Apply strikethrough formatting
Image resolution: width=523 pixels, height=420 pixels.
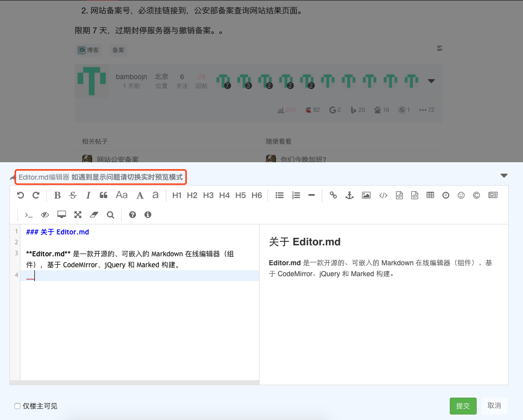73,196
